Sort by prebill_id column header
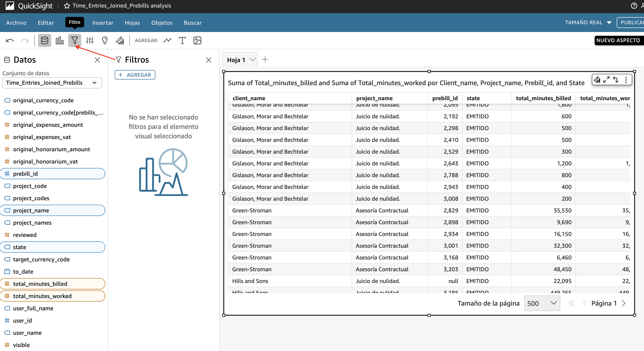 click(445, 98)
